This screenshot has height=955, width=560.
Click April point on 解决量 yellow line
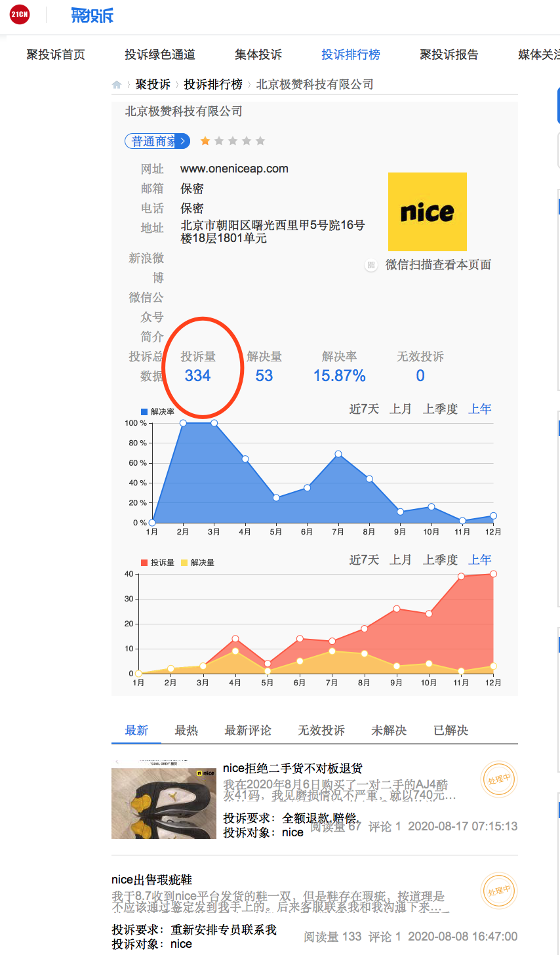click(x=235, y=651)
